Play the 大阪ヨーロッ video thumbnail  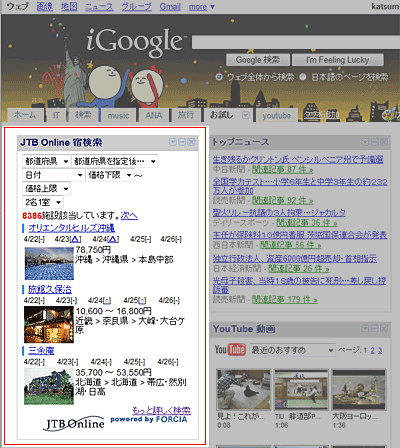pyautogui.click(x=359, y=389)
